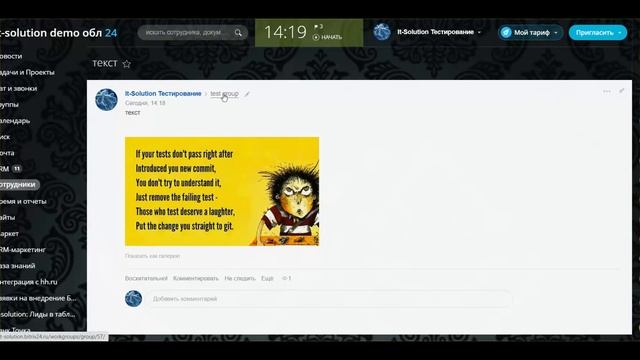Click the it-solution demo обл 24 logo
This screenshot has height=360, width=640.
coord(58,33)
